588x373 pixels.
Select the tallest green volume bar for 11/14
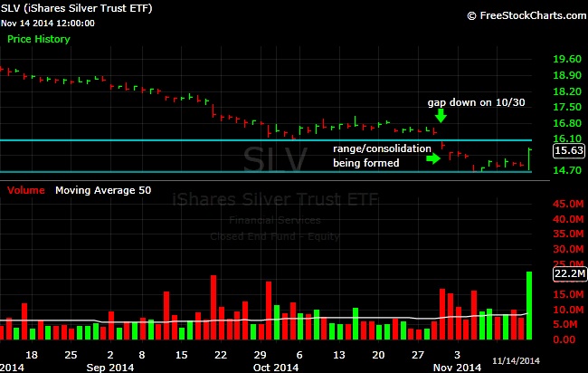point(529,305)
